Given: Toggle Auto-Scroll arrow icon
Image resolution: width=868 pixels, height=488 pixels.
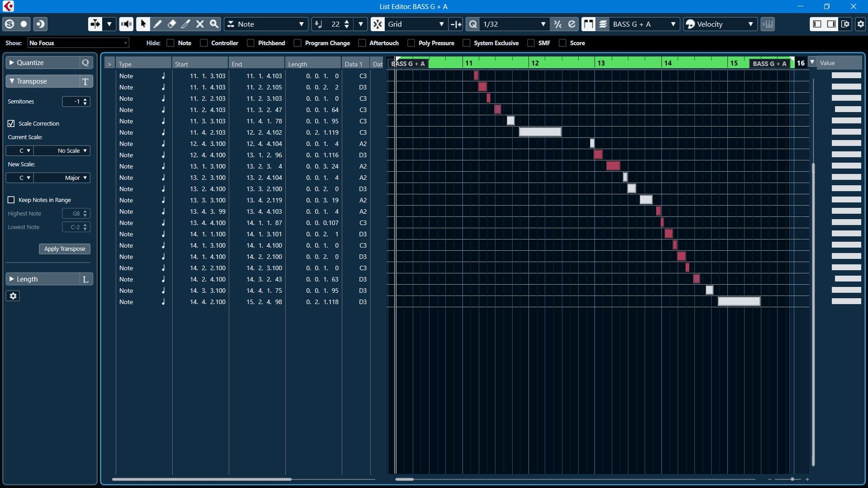Looking at the screenshot, I should (x=95, y=24).
